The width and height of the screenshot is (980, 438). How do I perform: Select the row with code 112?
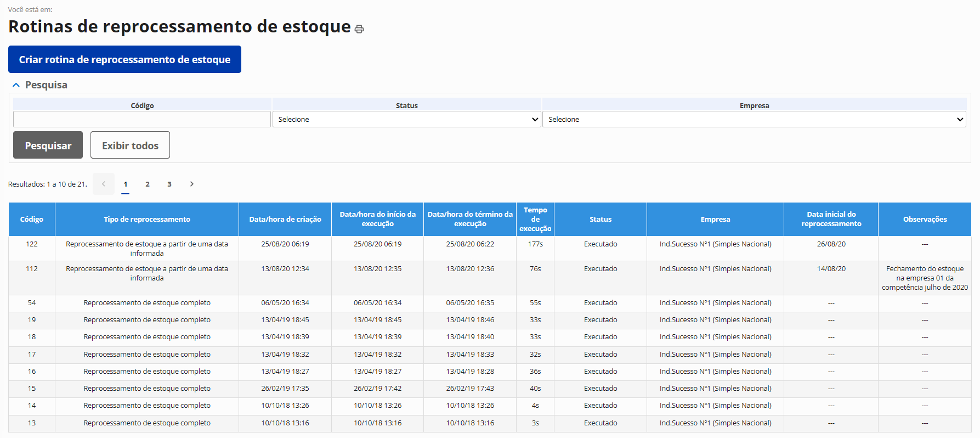(32, 269)
